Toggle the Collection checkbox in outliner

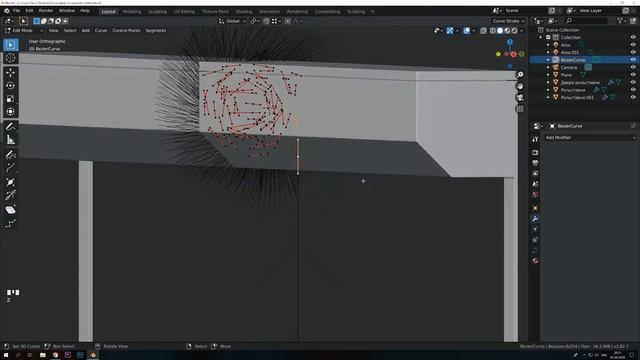[548, 37]
